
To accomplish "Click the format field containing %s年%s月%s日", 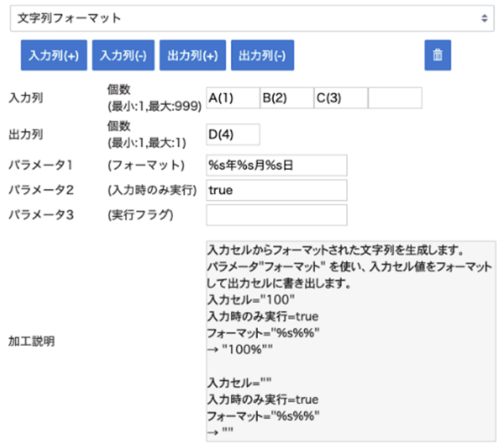I will tap(276, 166).
